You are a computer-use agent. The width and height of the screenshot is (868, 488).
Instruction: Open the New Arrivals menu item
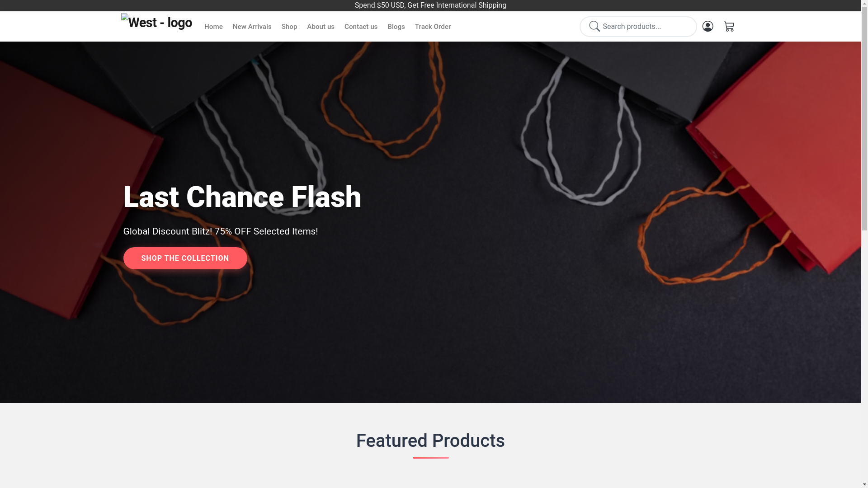tap(252, 27)
